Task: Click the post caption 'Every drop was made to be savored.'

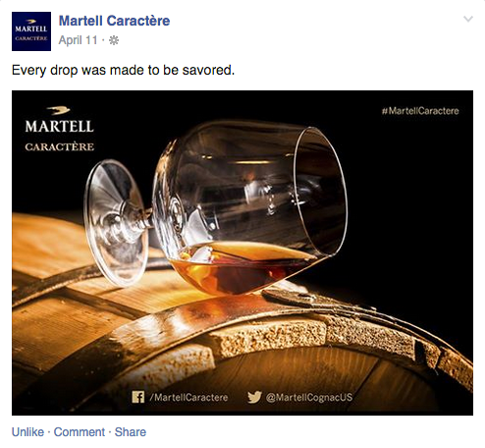Action: 123,70
